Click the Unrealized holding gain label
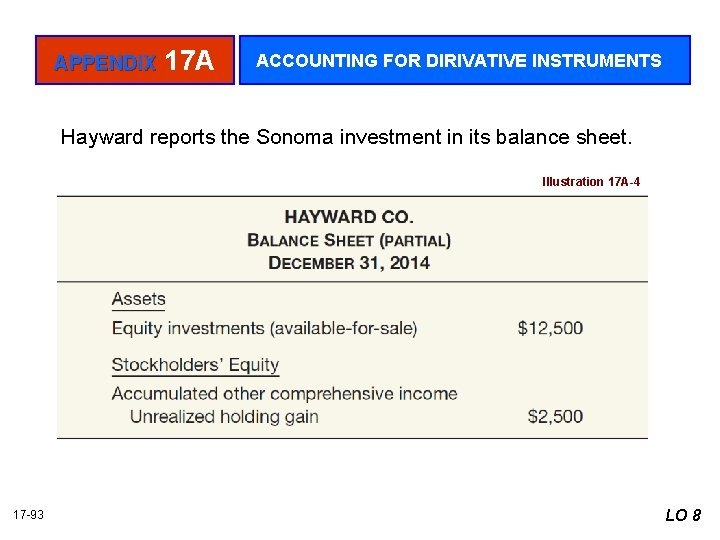 pyautogui.click(x=224, y=416)
